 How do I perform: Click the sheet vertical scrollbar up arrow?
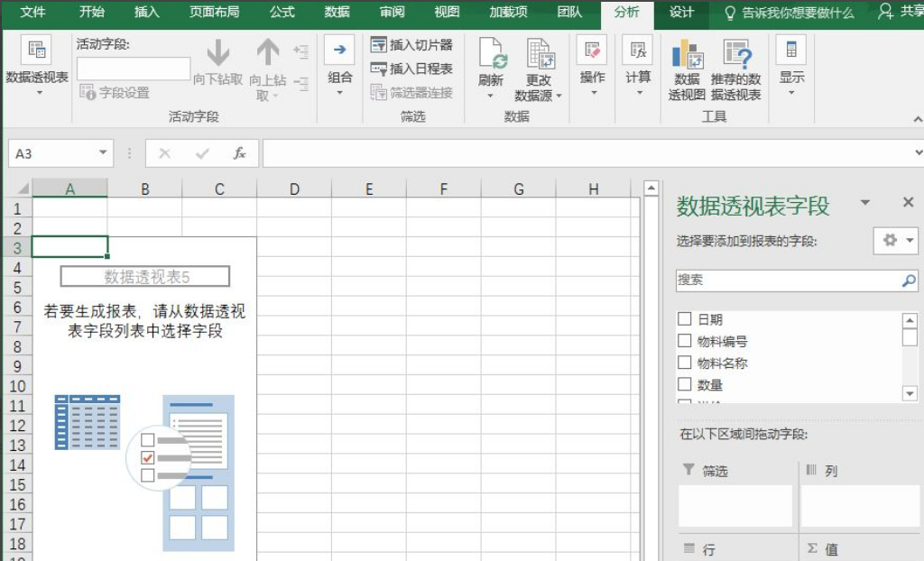[651, 189]
